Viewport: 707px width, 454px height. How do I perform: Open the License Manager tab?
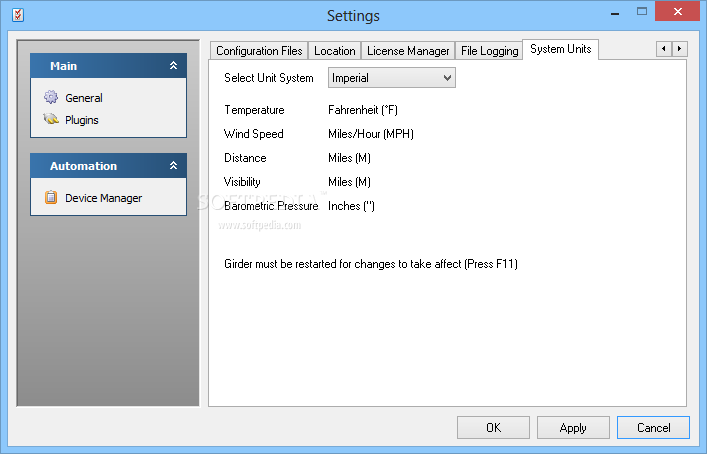(408, 51)
